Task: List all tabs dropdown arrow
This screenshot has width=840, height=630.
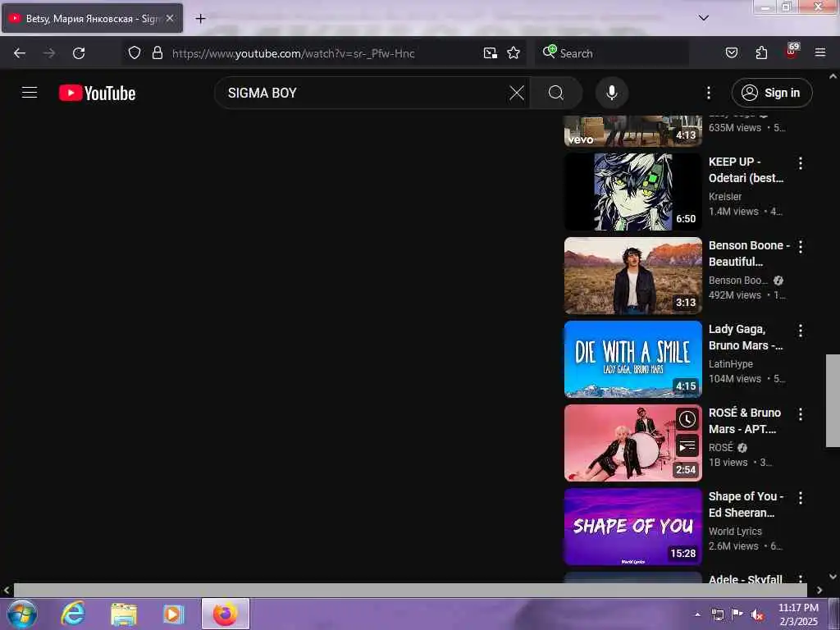Action: 703,18
